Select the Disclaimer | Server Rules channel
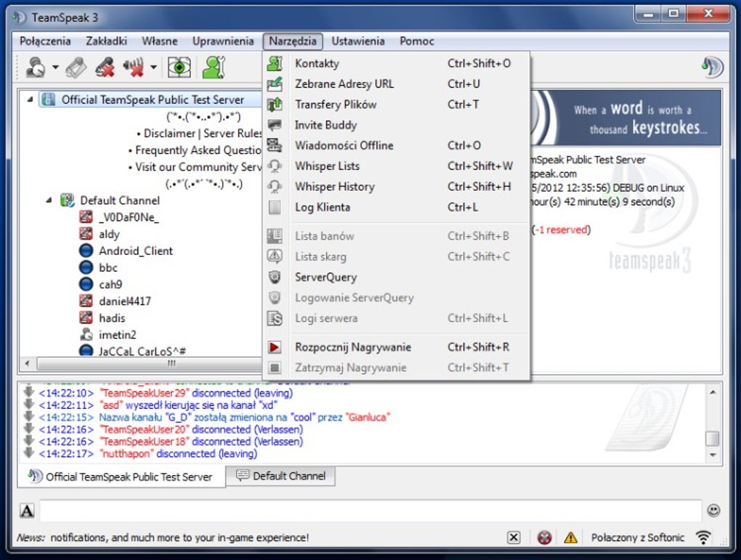 199,133
